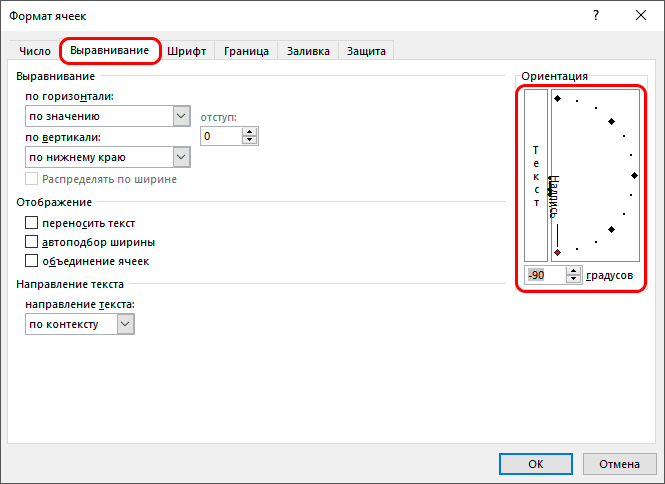Open the направление текста dropdown
Screen dimensions: 665x484
pyautogui.click(x=80, y=324)
